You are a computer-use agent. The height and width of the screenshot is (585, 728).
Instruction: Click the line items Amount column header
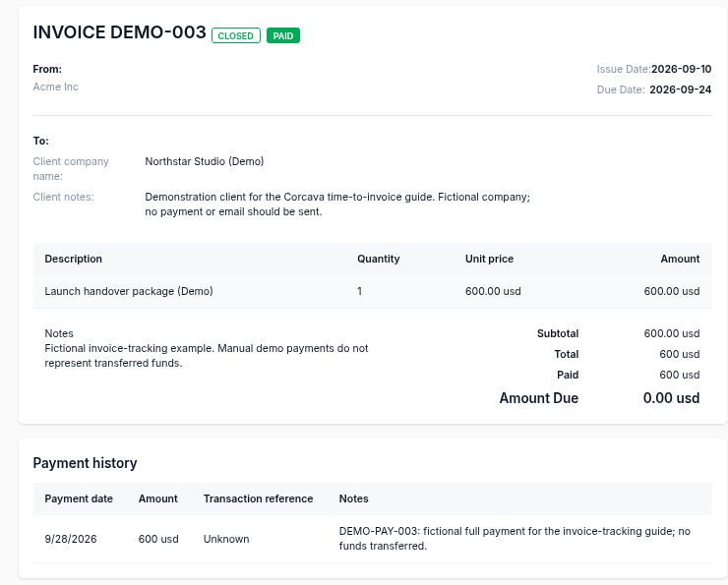click(x=680, y=259)
